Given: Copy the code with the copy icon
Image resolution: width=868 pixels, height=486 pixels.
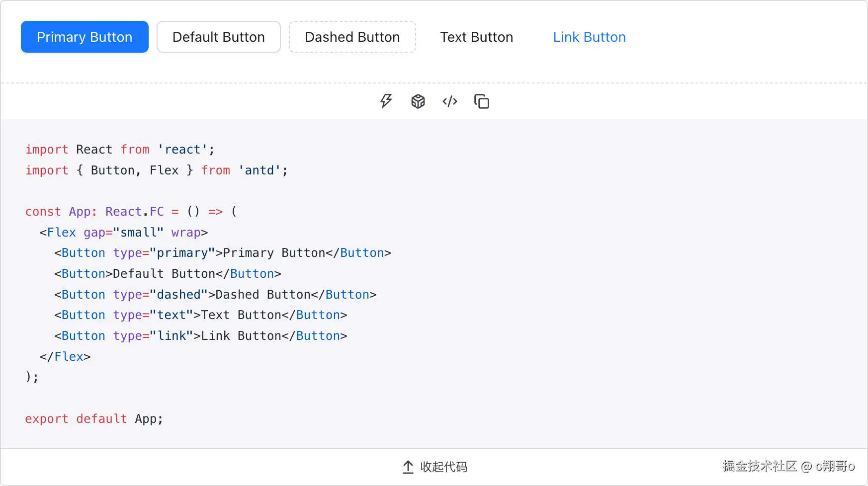Looking at the screenshot, I should [x=482, y=101].
